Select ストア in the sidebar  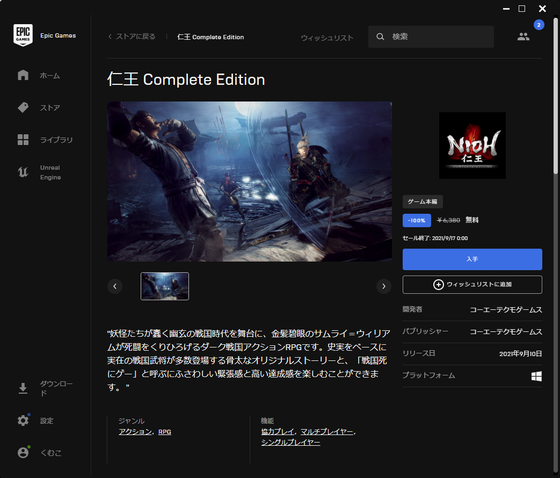tap(50, 108)
